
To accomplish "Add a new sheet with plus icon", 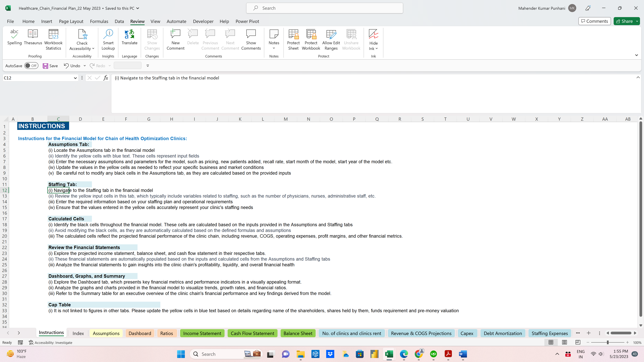I will point(588,333).
